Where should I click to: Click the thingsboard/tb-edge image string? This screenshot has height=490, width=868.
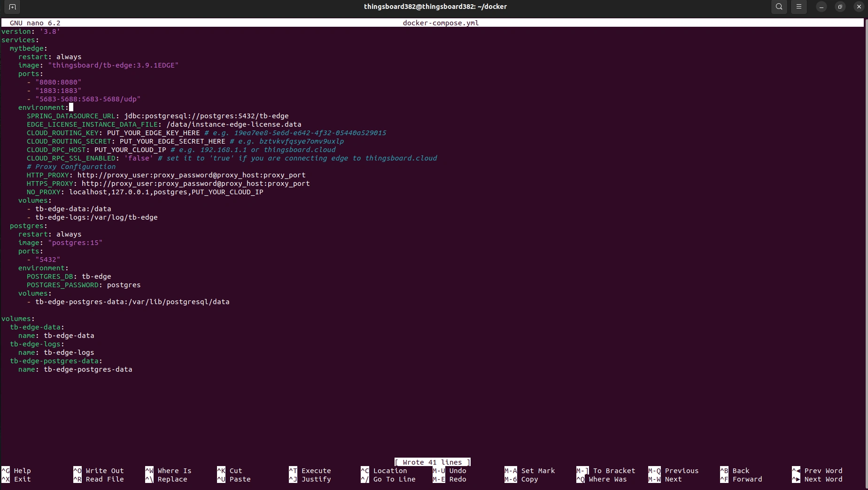[113, 65]
